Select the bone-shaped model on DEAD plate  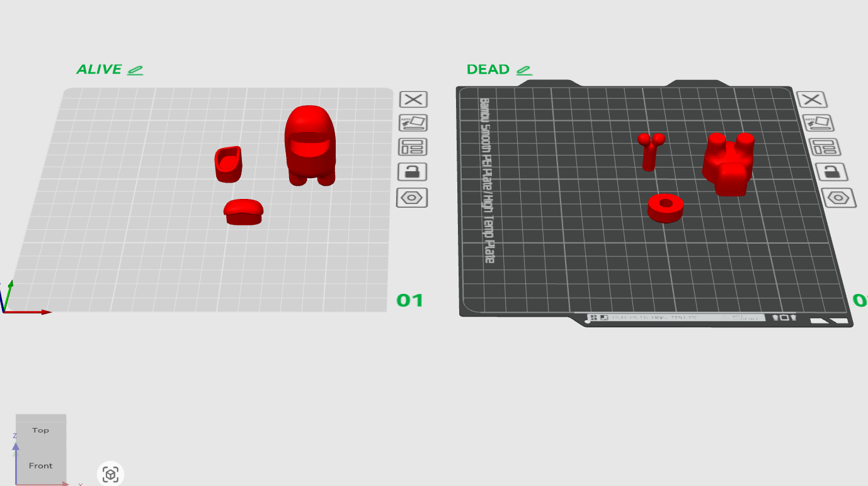coord(650,151)
